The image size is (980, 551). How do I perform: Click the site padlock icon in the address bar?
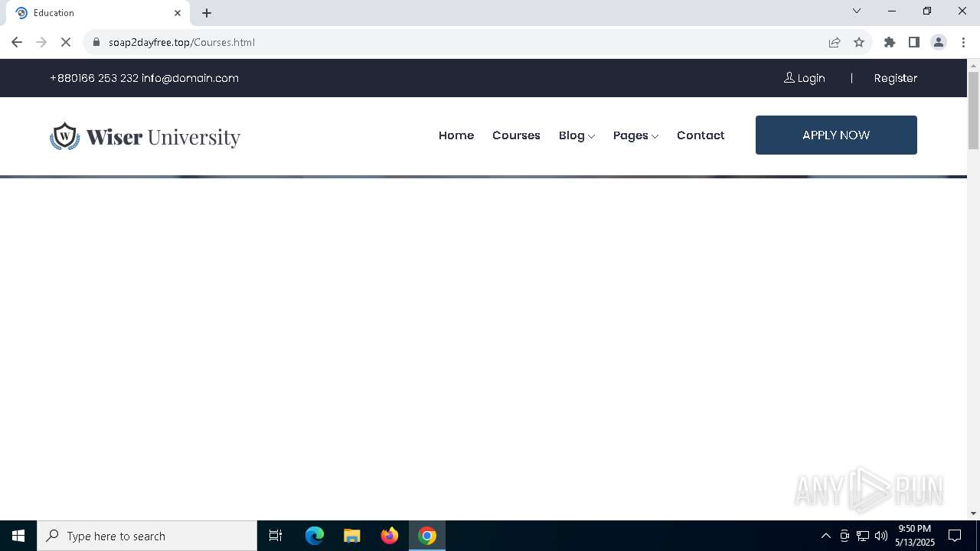[x=96, y=42]
